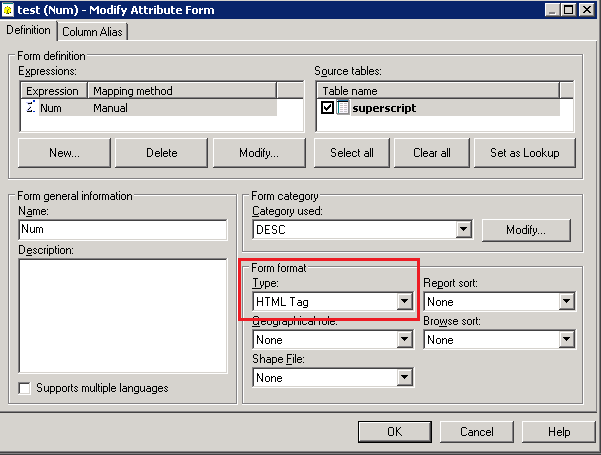601x455 pixels.
Task: Open the Form format Type dropdown
Action: (x=405, y=301)
